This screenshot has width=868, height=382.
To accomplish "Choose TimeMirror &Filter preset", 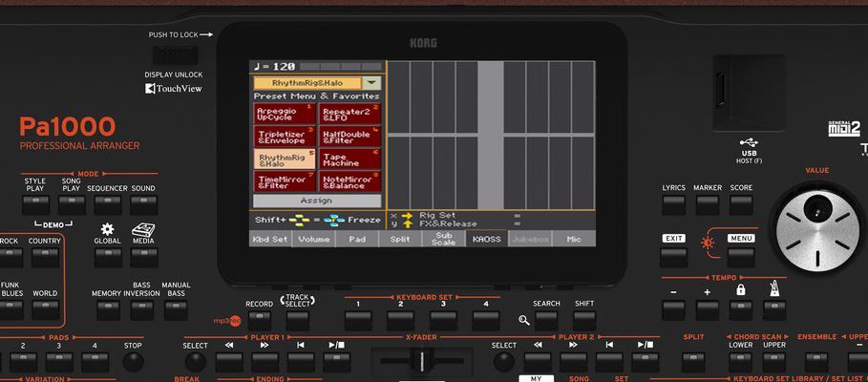I will [285, 181].
